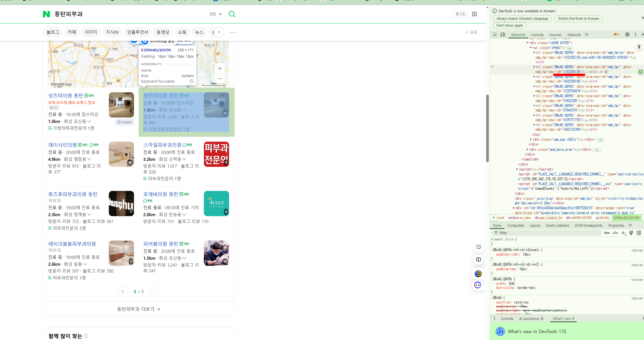Open DevTools three-dot customize menu
This screenshot has width=644, height=340.
point(635,34)
